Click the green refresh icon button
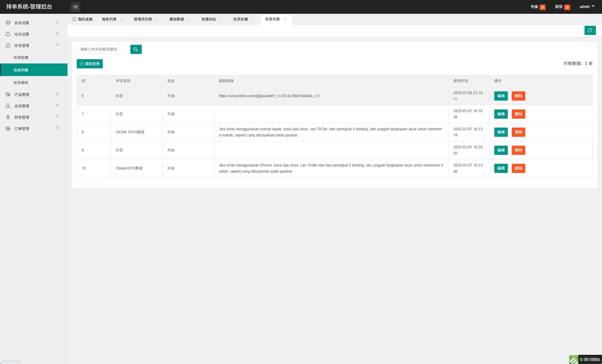The width and height of the screenshot is (602, 364). coord(590,30)
